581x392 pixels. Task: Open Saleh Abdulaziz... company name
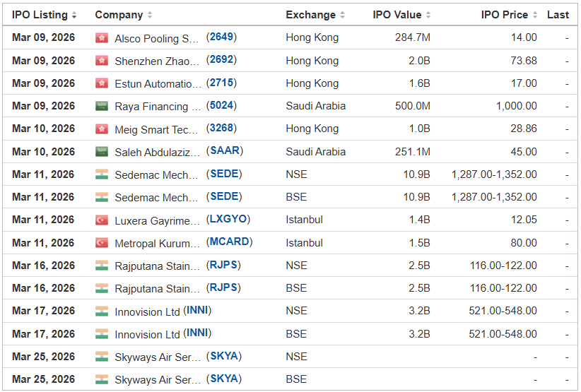[157, 152]
